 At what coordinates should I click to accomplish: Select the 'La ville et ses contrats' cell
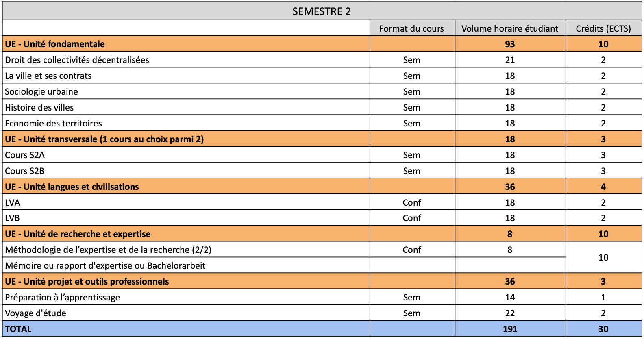point(48,76)
